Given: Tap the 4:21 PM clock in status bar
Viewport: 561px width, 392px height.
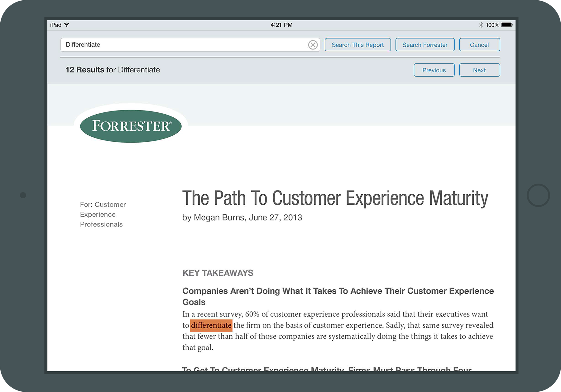Looking at the screenshot, I should [x=281, y=25].
